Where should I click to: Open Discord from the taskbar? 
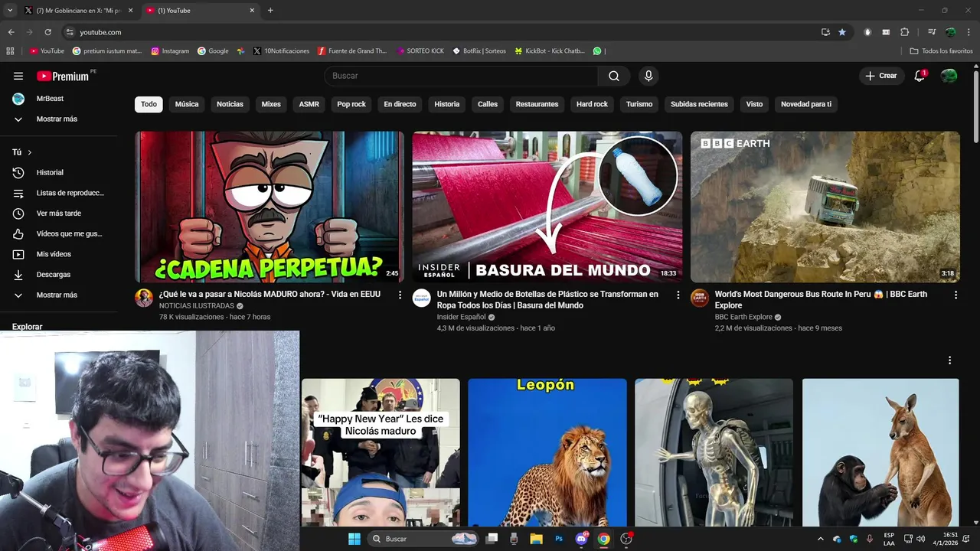[581, 539]
